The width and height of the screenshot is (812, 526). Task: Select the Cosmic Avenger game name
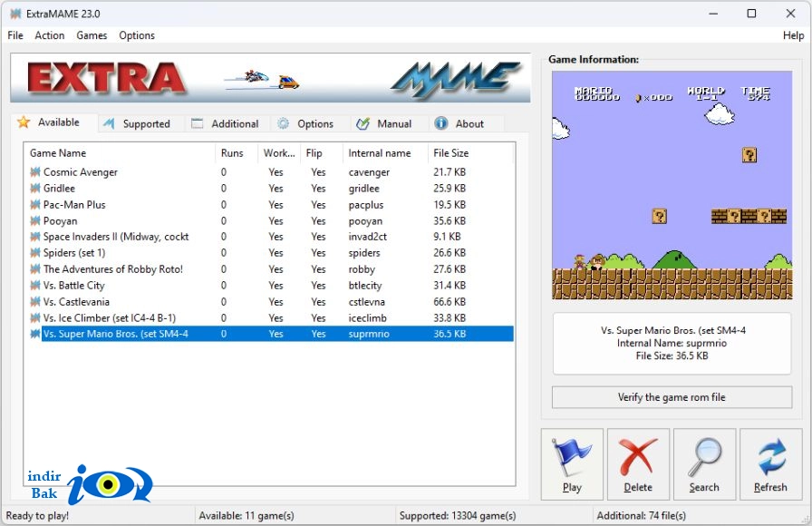click(x=81, y=172)
